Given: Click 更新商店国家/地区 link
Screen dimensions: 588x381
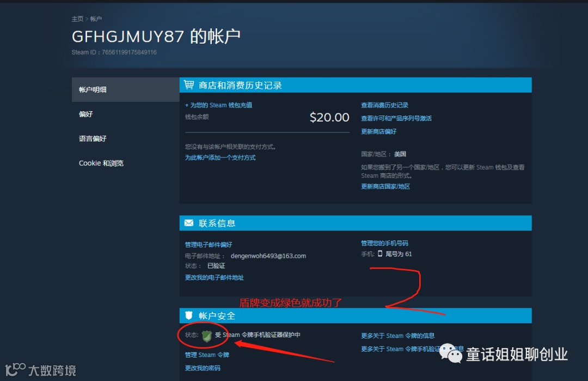Looking at the screenshot, I should coord(385,186).
